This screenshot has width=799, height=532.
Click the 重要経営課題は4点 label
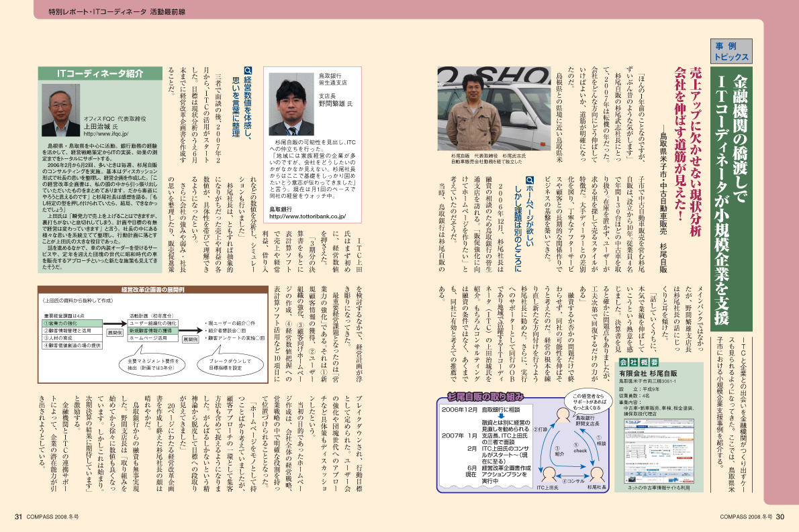(64, 315)
